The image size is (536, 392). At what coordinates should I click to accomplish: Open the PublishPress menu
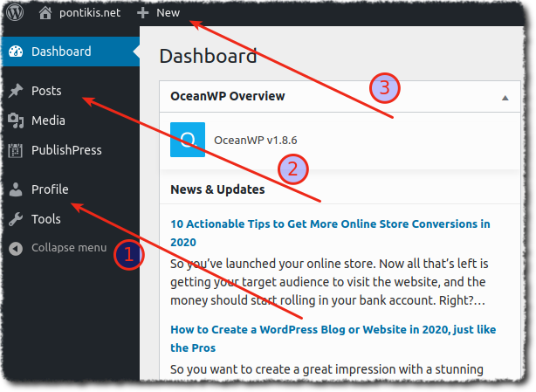[x=66, y=150]
